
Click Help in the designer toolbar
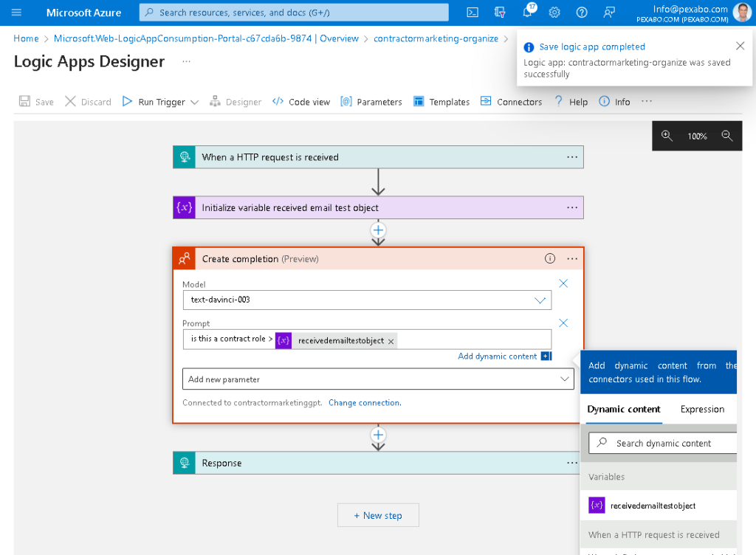571,102
